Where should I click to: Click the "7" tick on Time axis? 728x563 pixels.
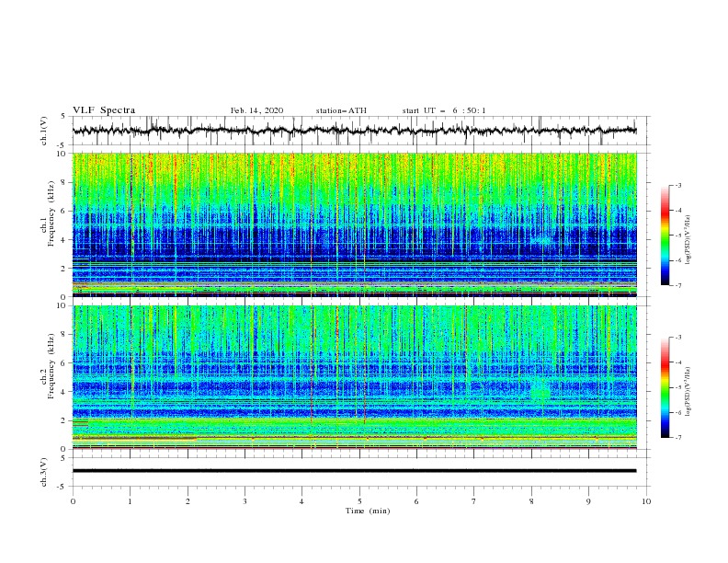[x=474, y=501]
